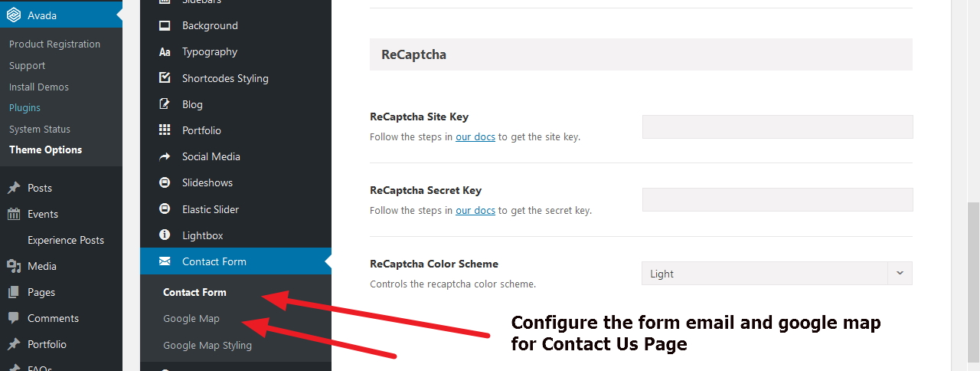
Task: Click "our docs" link for Site Key
Action: (x=475, y=137)
